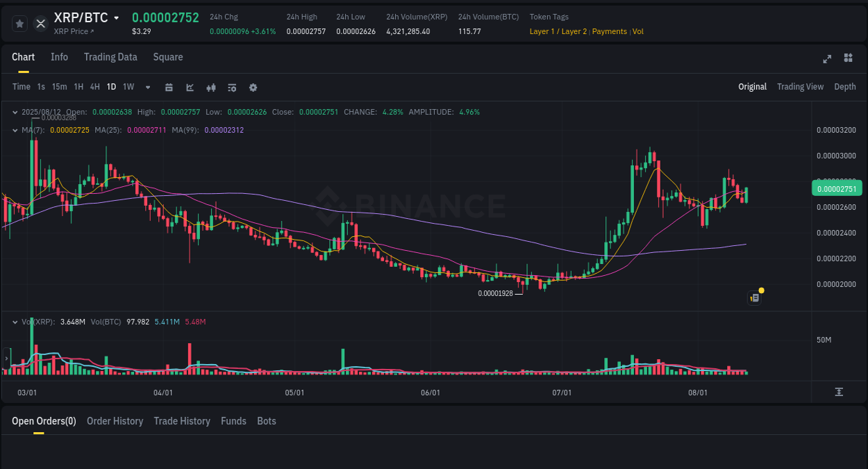Open chart settings gear icon
The width and height of the screenshot is (868, 469).
click(253, 88)
